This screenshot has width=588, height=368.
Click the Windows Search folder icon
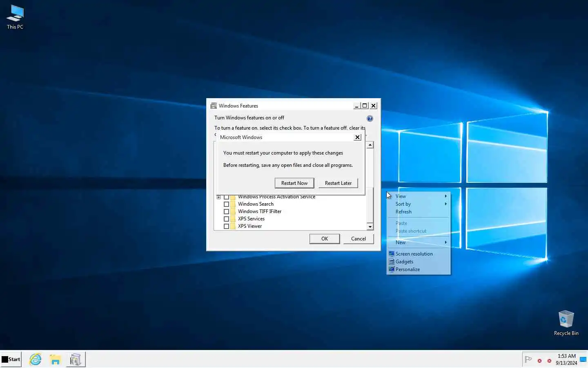click(x=233, y=204)
